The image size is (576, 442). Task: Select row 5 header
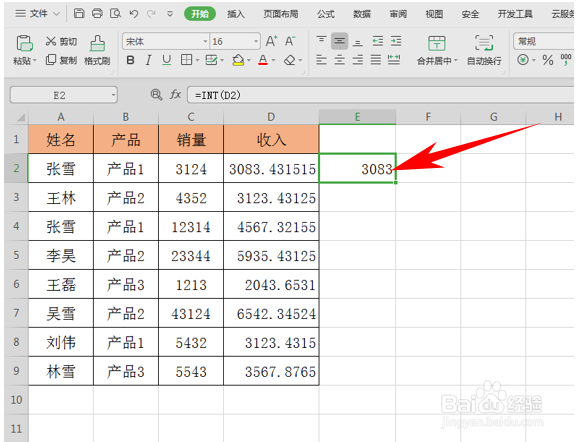pyautogui.click(x=17, y=255)
